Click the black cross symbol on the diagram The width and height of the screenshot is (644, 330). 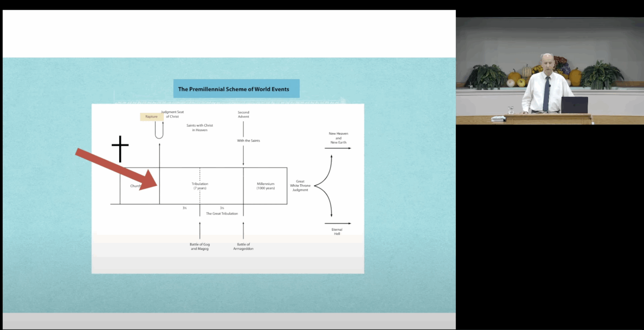click(x=120, y=148)
